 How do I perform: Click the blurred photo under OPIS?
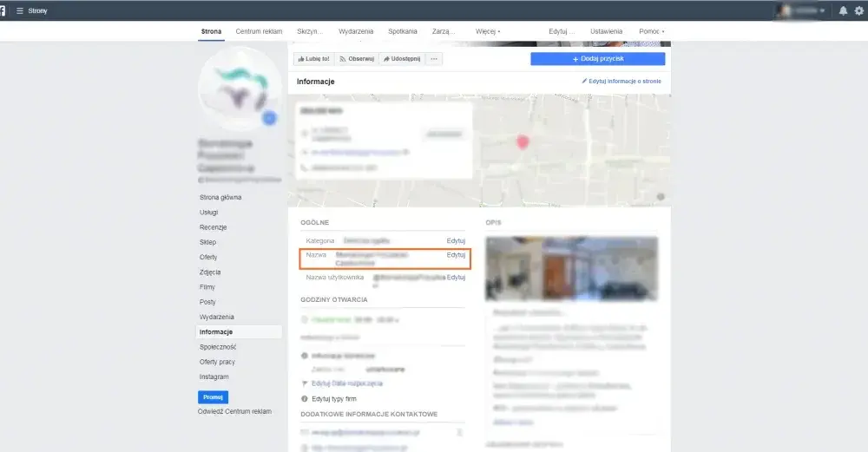pos(572,269)
